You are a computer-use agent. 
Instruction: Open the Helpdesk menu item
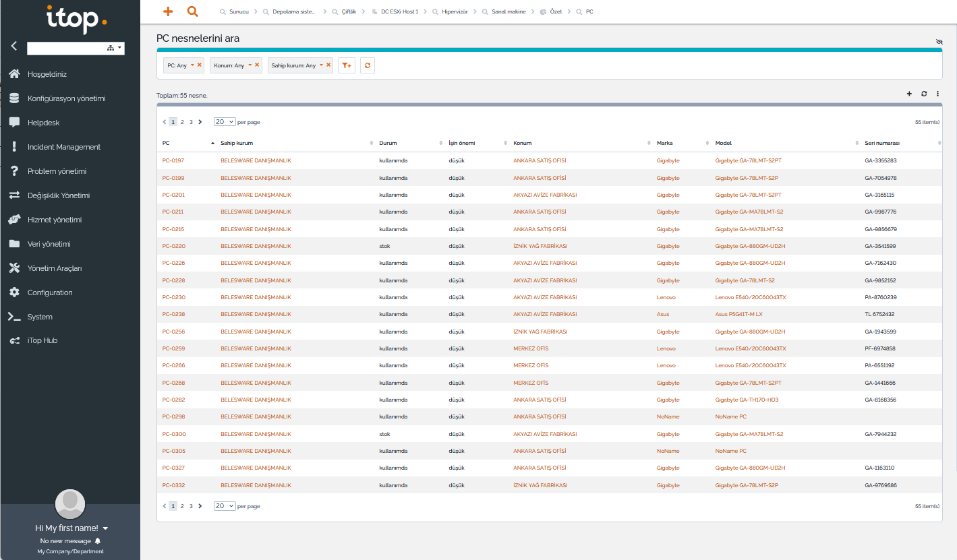43,123
